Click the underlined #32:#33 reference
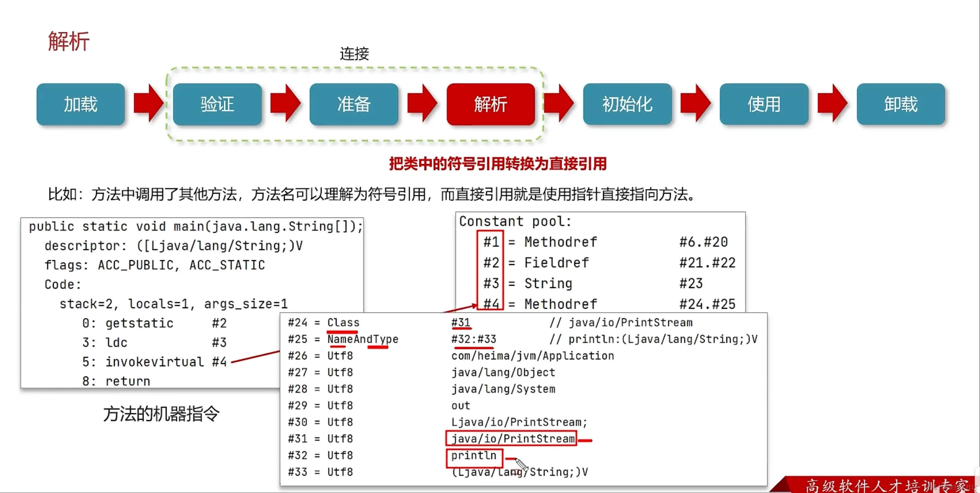The height and width of the screenshot is (493, 980). pos(474,339)
